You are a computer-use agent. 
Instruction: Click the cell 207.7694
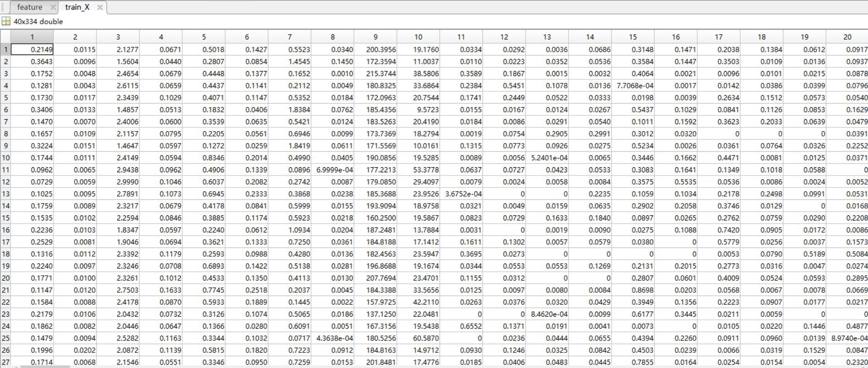(x=375, y=278)
